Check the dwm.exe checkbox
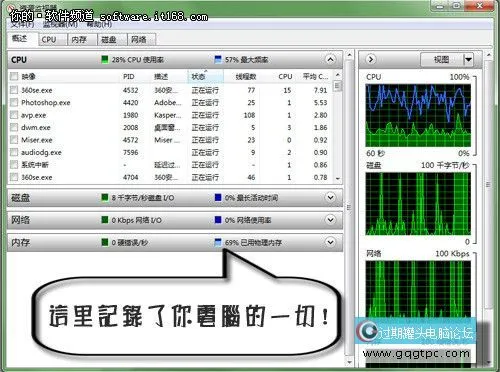The height and width of the screenshot is (372, 500). 14,127
